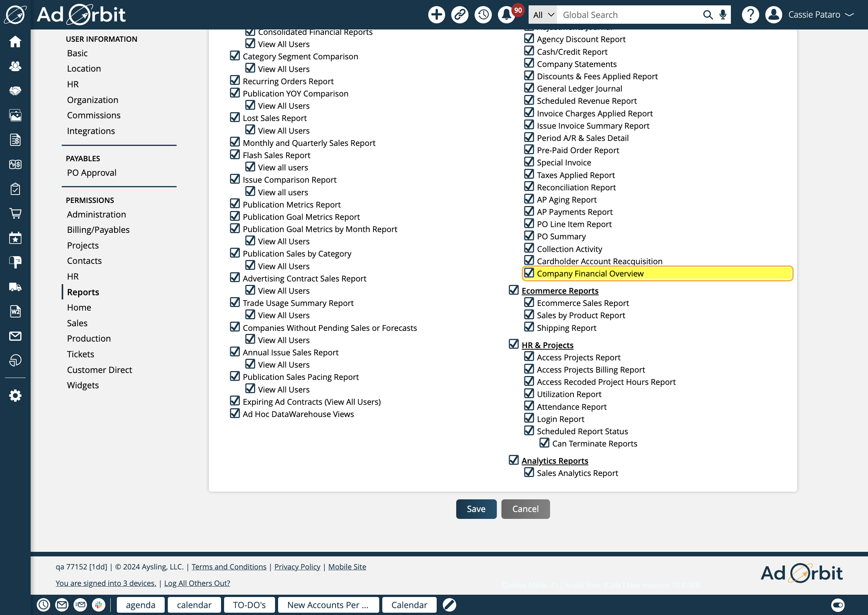Open the All search filter dropdown
Screen dimensions: 868x615
point(543,15)
